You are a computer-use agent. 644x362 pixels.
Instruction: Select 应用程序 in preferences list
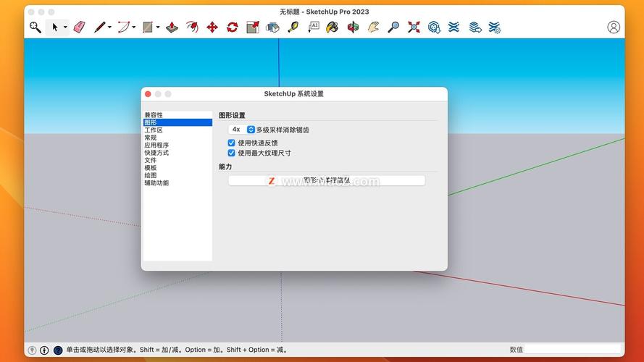[177, 146]
